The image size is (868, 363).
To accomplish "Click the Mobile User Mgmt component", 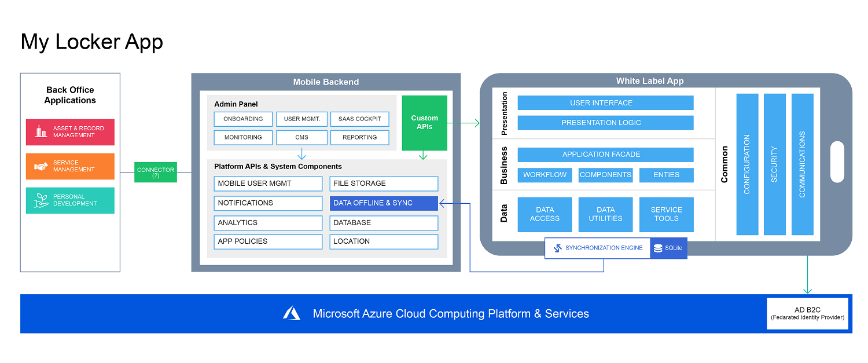I will click(x=268, y=184).
